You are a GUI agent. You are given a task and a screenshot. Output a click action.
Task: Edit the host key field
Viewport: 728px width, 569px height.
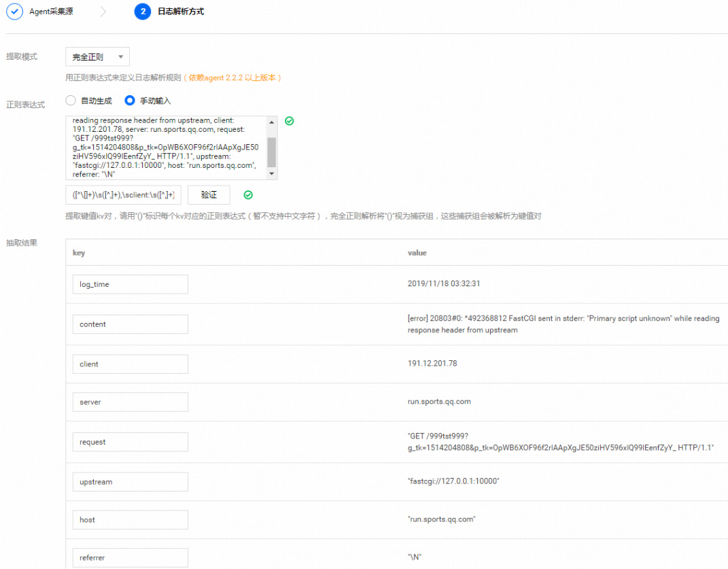131,520
